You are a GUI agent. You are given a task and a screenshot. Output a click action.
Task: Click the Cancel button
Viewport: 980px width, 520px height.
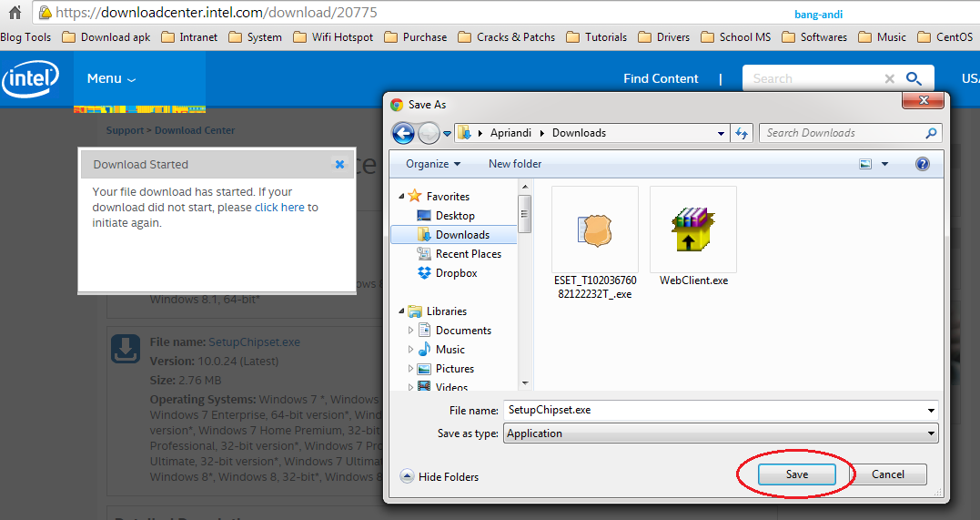click(x=887, y=474)
